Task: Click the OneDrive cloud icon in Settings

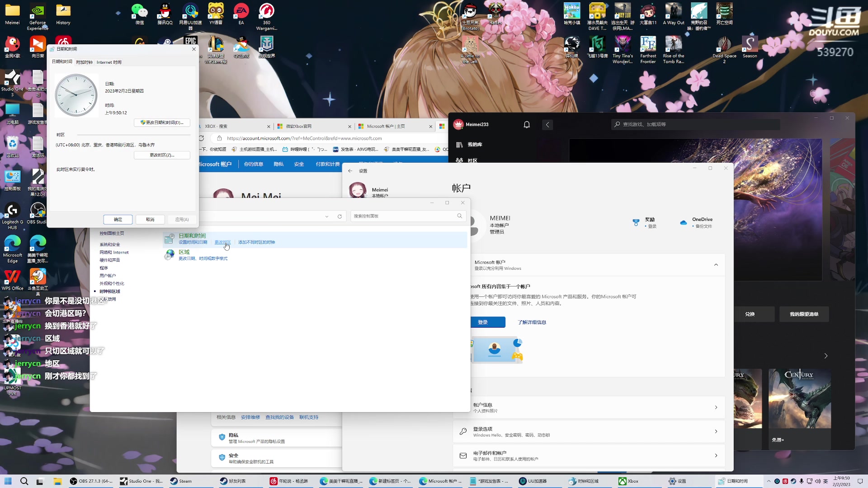Action: (683, 222)
